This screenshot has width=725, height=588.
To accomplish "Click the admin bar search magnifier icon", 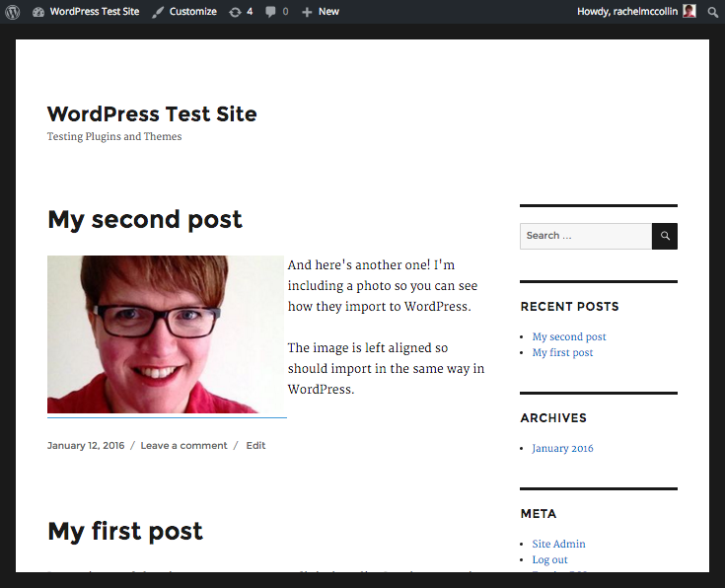I will (713, 12).
